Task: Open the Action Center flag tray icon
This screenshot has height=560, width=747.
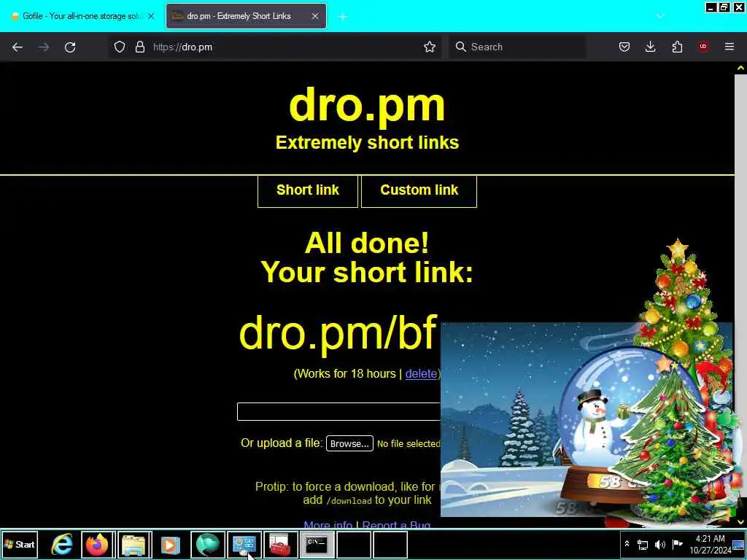Action: coord(677,544)
